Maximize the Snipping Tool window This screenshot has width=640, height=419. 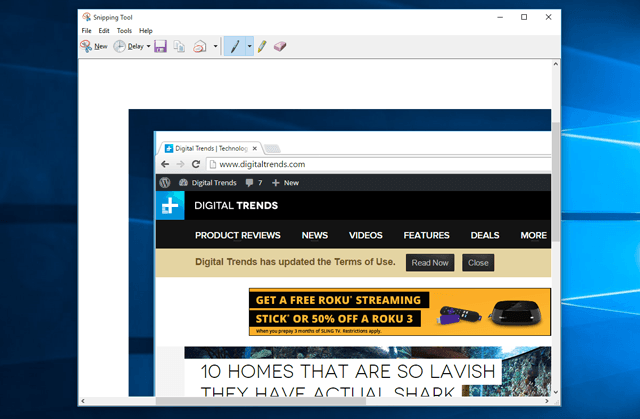524,17
